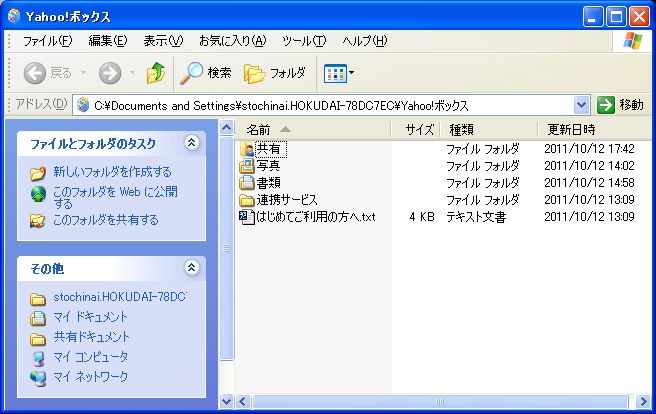Click the horizontal scrollbar thumb
Screen dimensions: 656x414
pyautogui.click(x=439, y=401)
